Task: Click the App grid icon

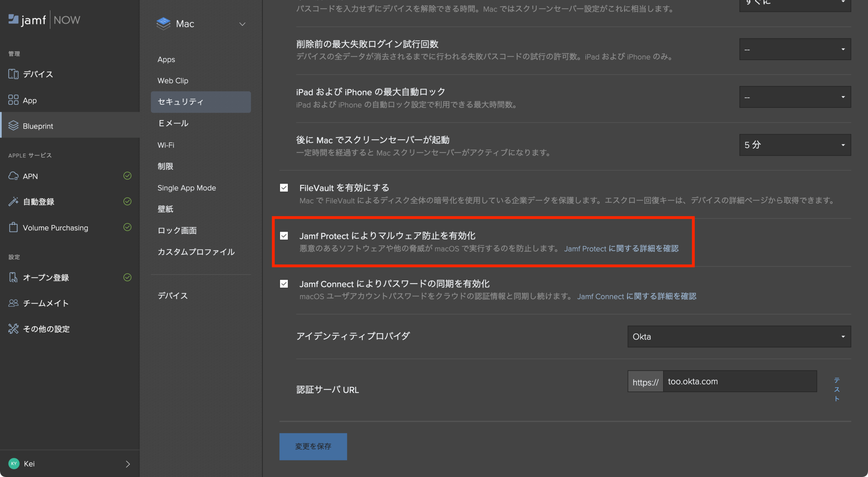Action: point(13,100)
